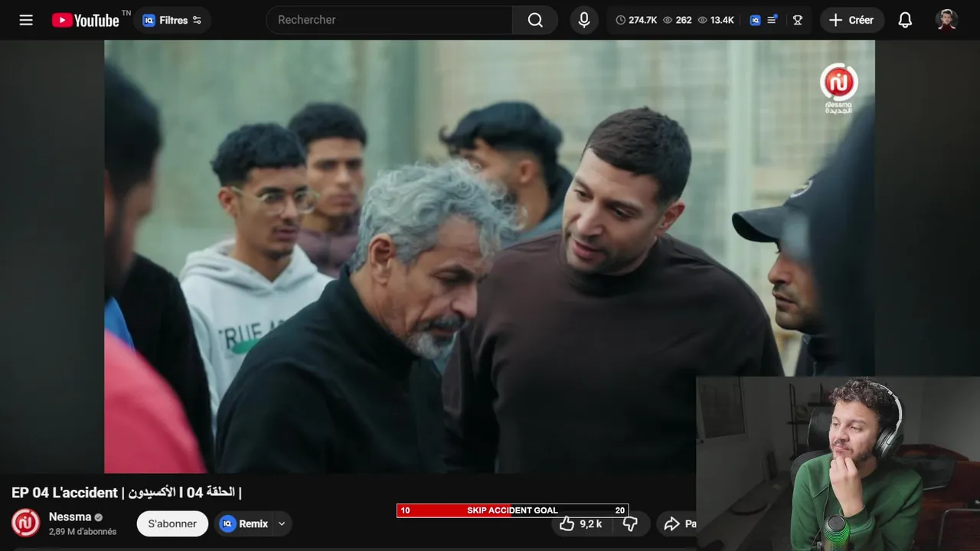980x551 pixels.
Task: Subscribe with the S'abonner button
Action: (x=172, y=523)
